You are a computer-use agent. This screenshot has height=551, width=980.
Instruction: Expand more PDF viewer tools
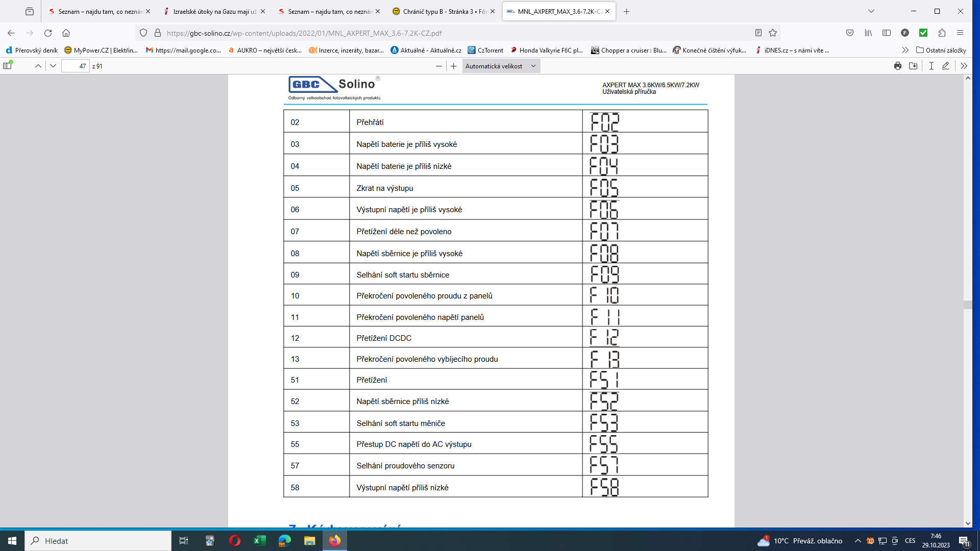point(964,66)
